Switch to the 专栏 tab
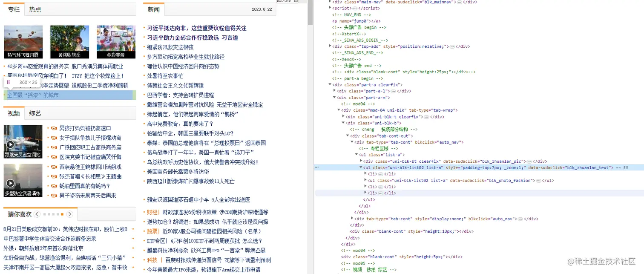 pyautogui.click(x=14, y=9)
